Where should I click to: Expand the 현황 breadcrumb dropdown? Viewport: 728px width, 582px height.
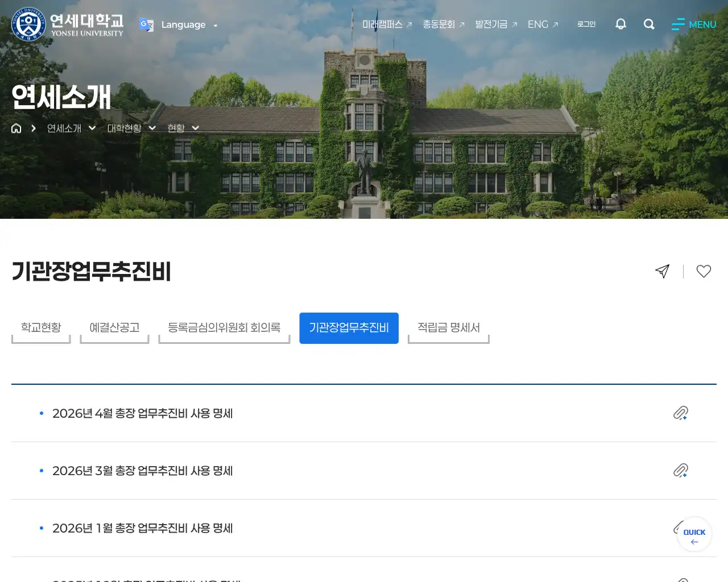click(183, 128)
